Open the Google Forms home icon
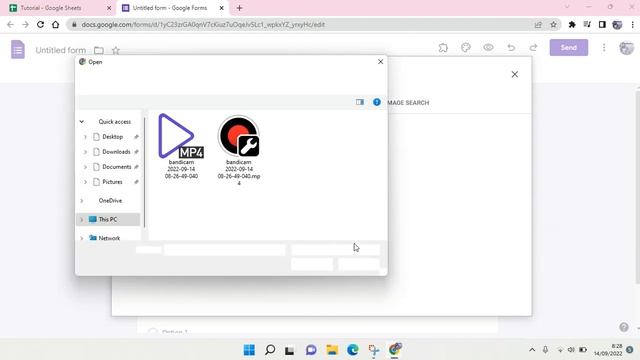Screen dimensions: 640x360 click(18, 50)
